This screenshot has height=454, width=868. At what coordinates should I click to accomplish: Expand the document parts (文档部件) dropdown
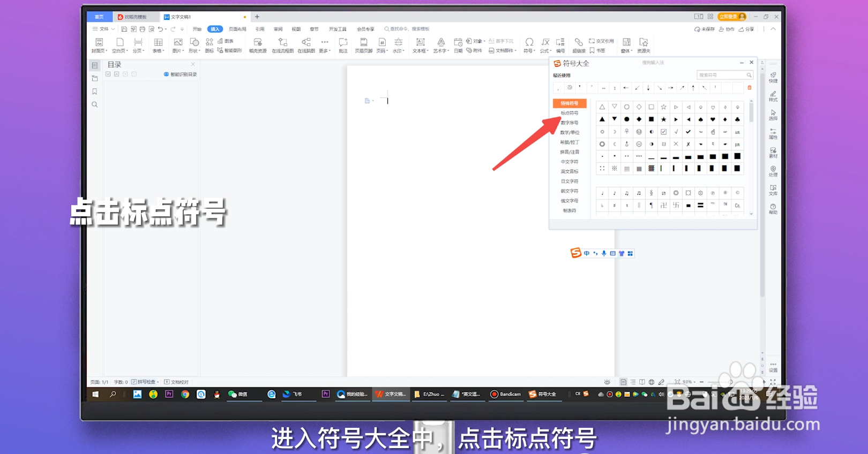[503, 50]
